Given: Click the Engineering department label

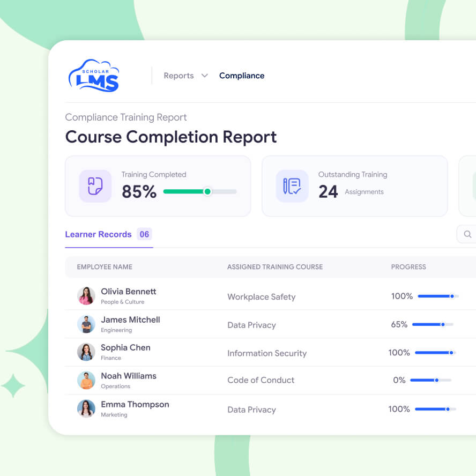Looking at the screenshot, I should coord(116,330).
